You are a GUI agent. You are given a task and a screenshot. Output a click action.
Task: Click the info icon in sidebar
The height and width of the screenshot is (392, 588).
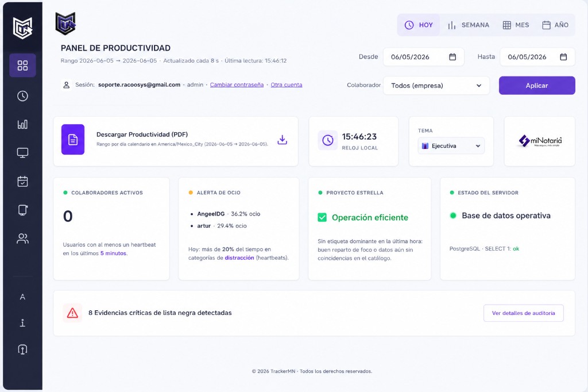(22, 323)
